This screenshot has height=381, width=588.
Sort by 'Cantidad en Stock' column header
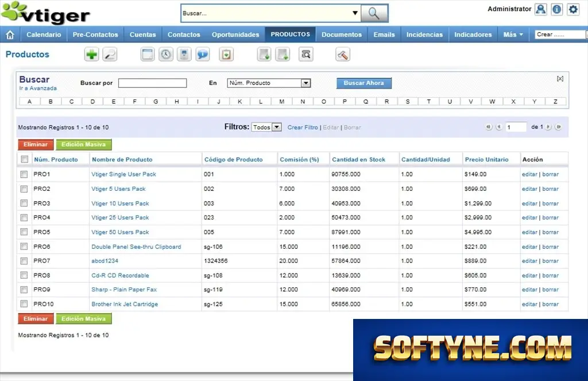tap(358, 160)
